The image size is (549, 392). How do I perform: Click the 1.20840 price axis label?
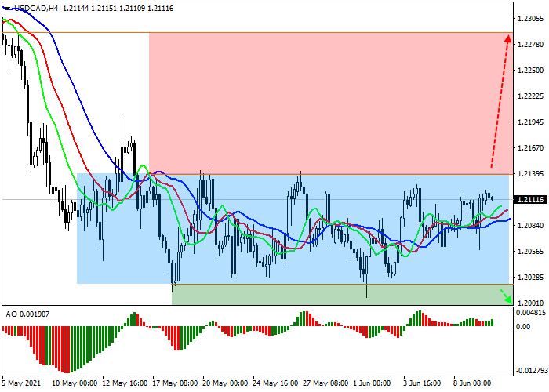[x=531, y=226]
